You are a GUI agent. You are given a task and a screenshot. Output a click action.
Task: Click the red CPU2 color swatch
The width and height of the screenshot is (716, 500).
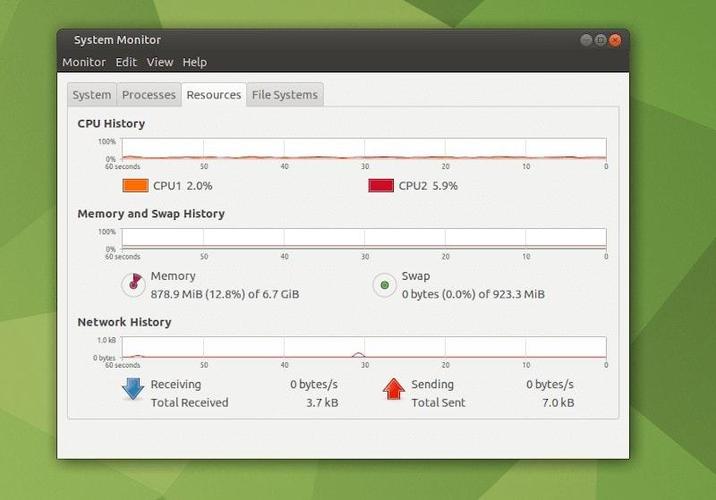click(381, 185)
